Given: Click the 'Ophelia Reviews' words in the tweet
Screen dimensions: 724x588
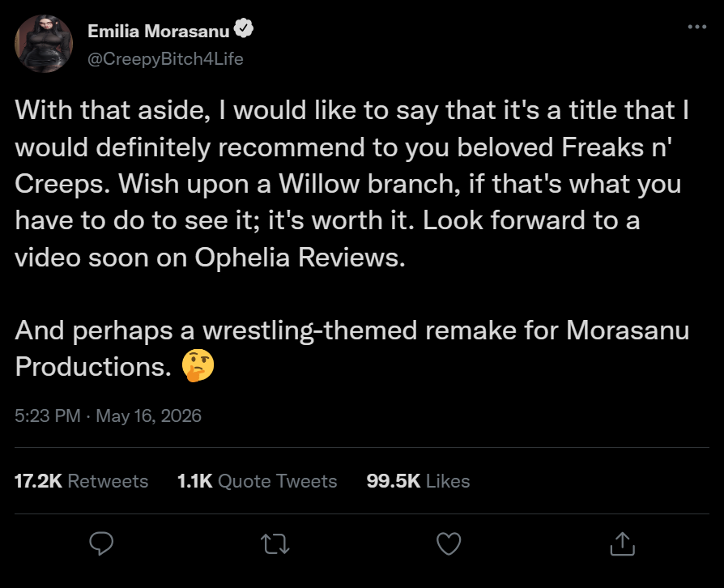Looking at the screenshot, I should tap(300, 258).
